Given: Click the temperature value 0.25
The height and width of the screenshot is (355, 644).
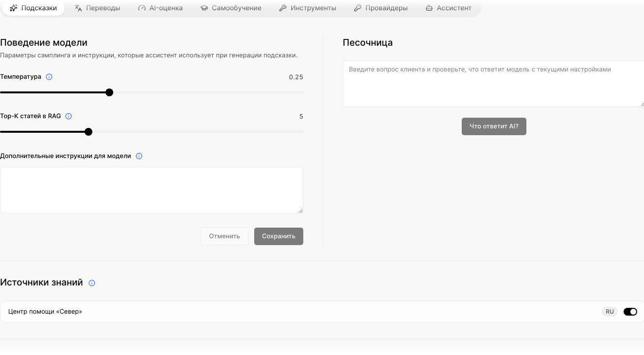Looking at the screenshot, I should tap(296, 77).
